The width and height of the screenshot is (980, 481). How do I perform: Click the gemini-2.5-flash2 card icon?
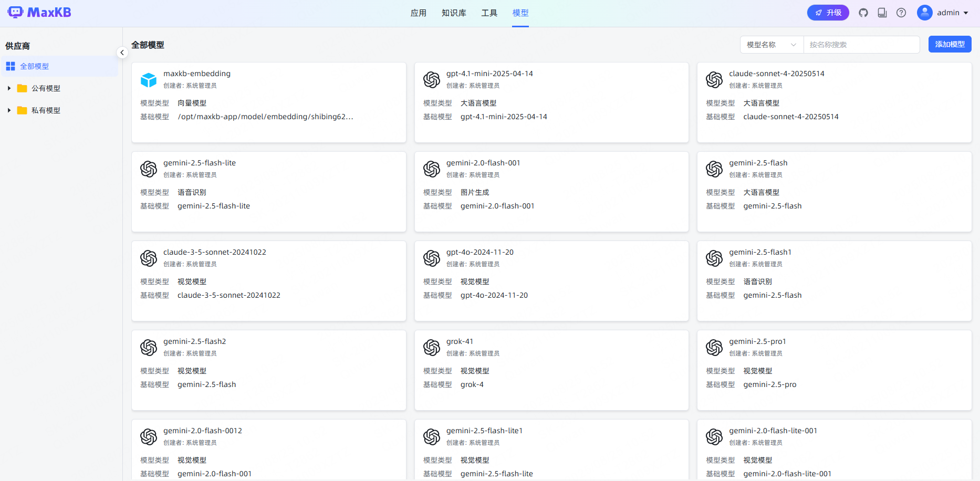pos(149,348)
